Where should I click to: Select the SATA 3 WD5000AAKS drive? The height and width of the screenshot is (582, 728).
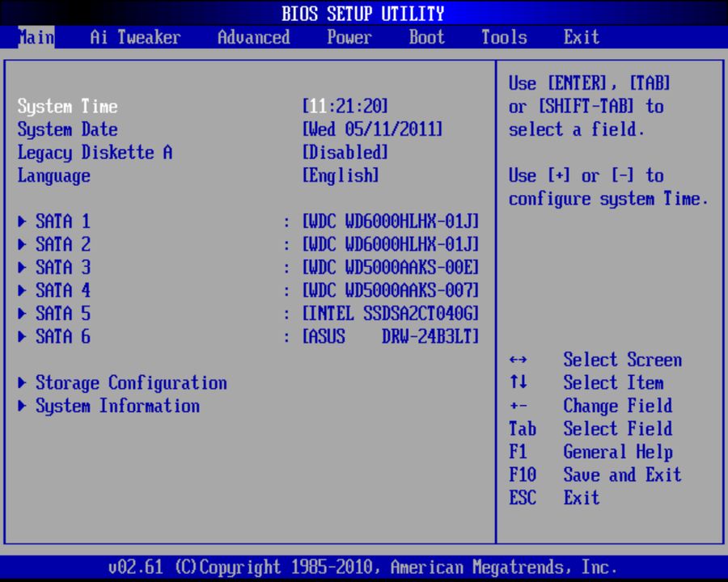click(x=62, y=267)
